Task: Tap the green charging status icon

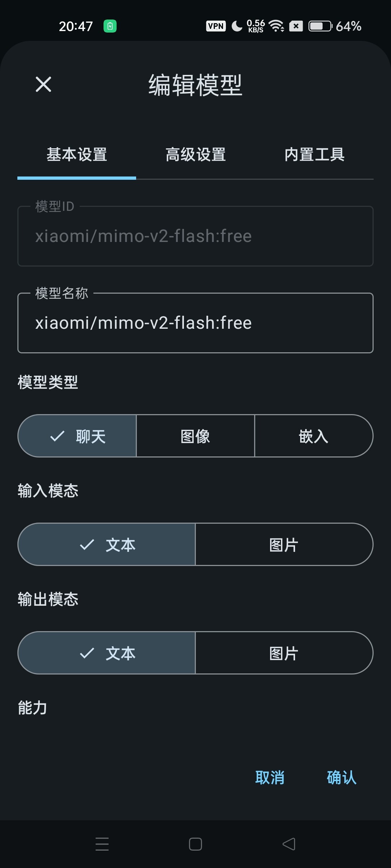Action: point(110,26)
